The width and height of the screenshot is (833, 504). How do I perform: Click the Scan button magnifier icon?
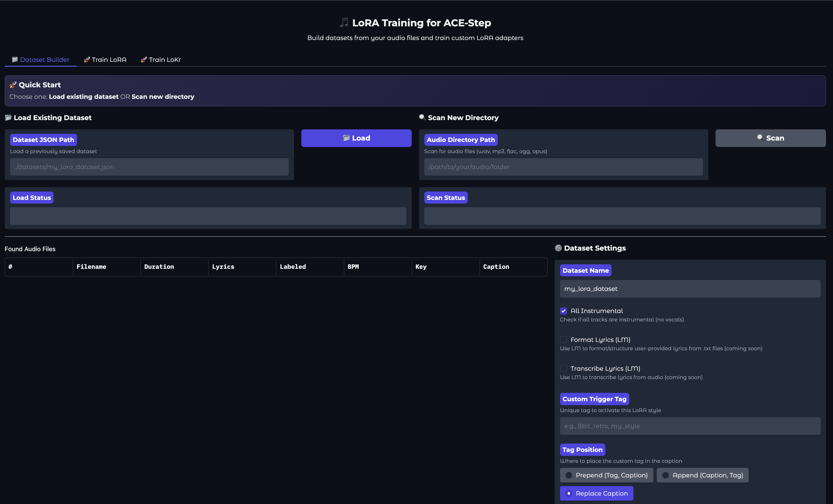point(760,138)
